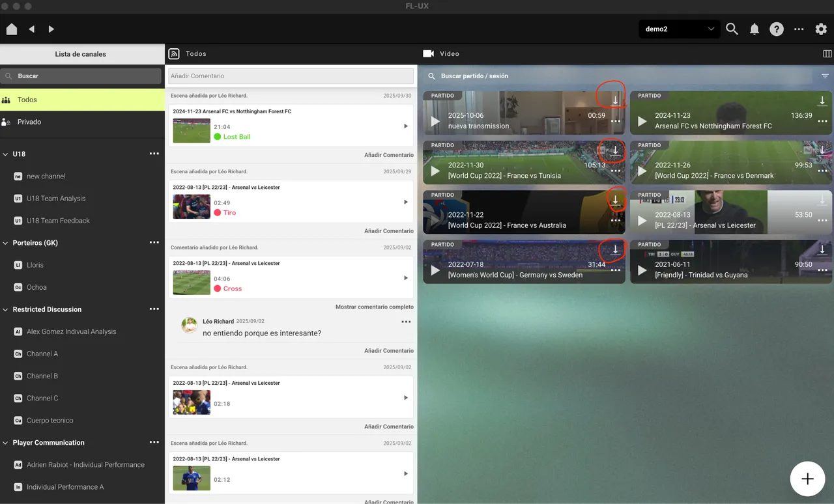This screenshot has width=834, height=504.
Task: Add comment under the Tiro scene
Action: (389, 231)
